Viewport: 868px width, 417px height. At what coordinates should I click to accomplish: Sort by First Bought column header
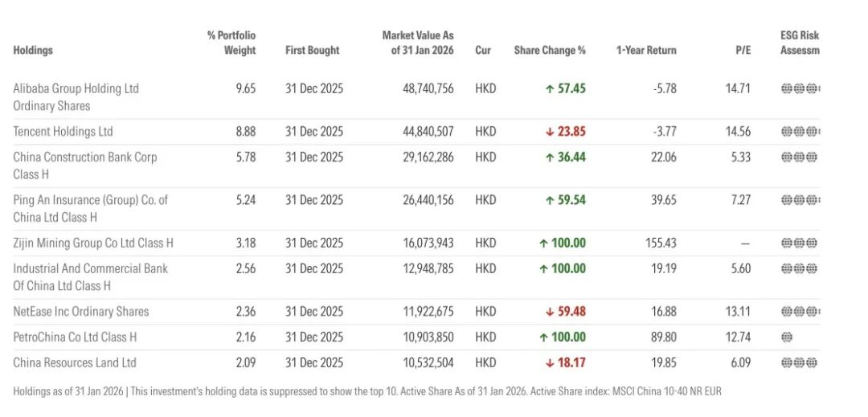312,50
